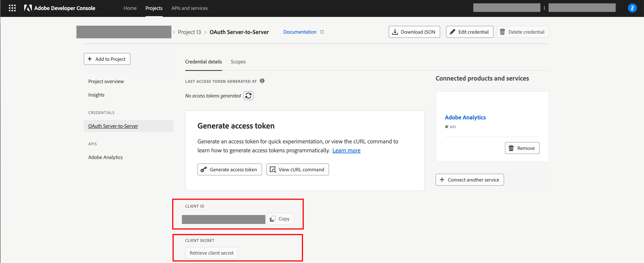Copy the Client ID
The width and height of the screenshot is (644, 263).
[280, 219]
